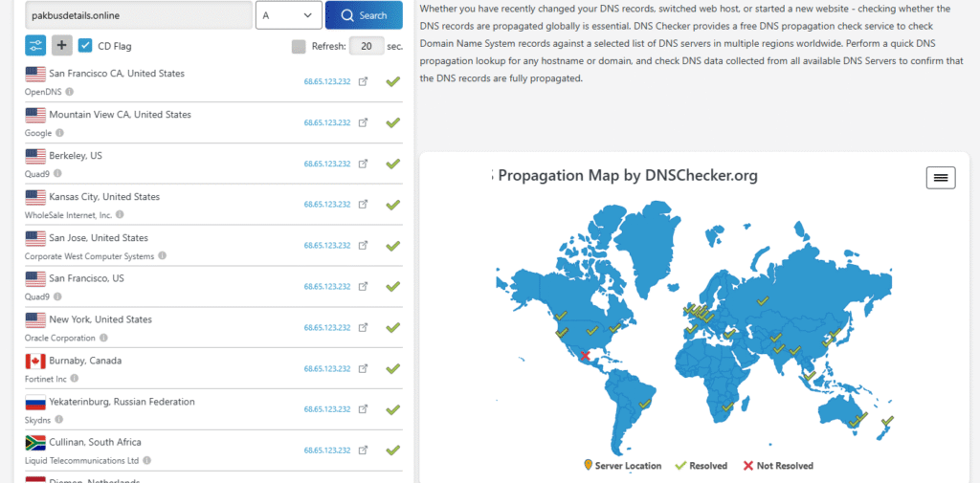
Task: Click the IP address in Mountain View row
Action: (327, 122)
